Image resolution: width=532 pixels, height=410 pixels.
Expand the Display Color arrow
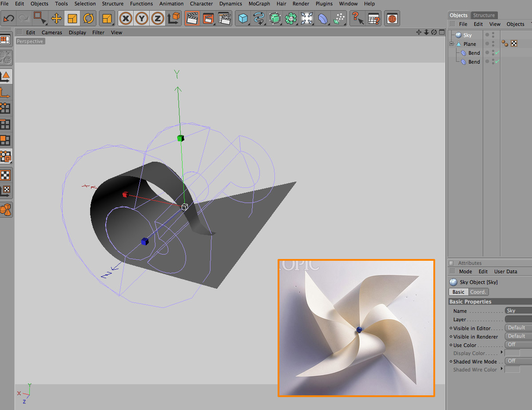(502, 352)
